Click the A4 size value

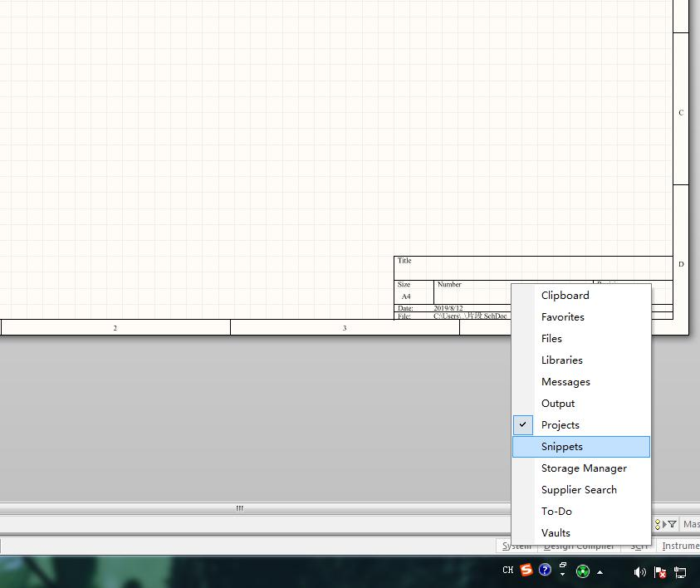[406, 296]
